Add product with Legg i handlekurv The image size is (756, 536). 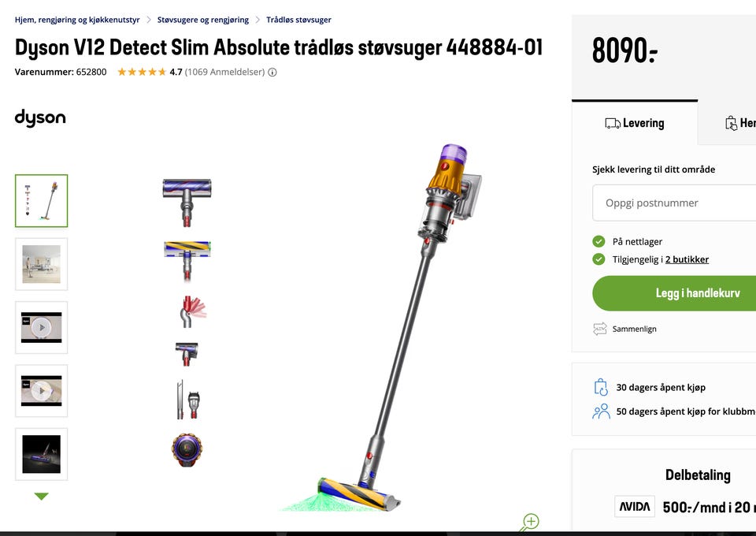tap(674, 293)
